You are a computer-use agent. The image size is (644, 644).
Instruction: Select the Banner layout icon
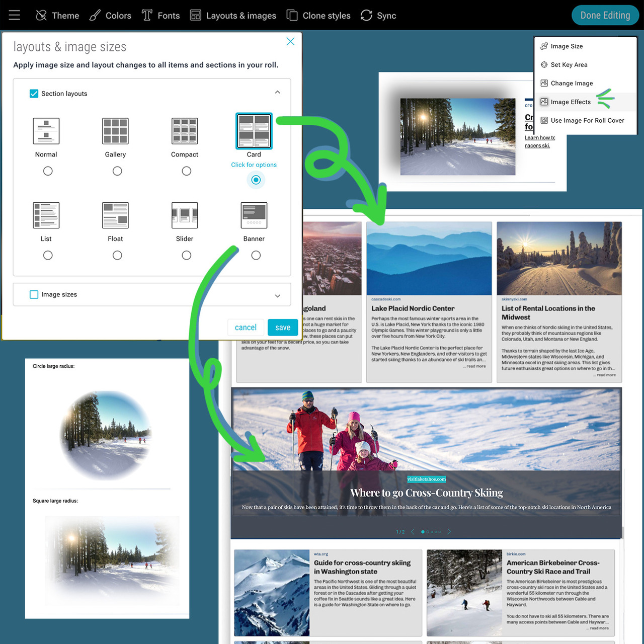tap(254, 215)
